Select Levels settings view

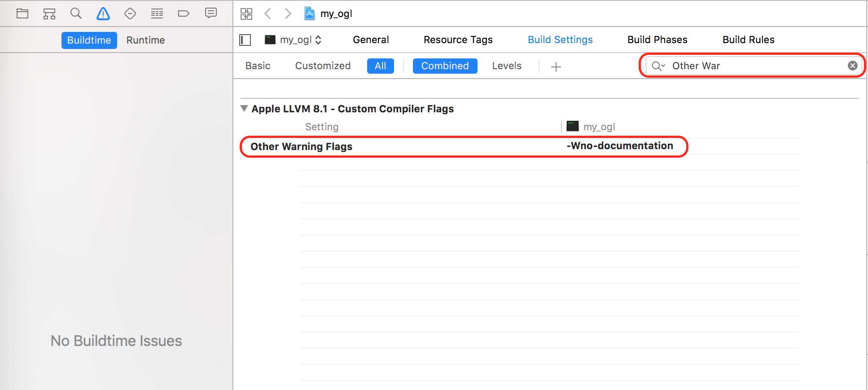[x=507, y=66]
